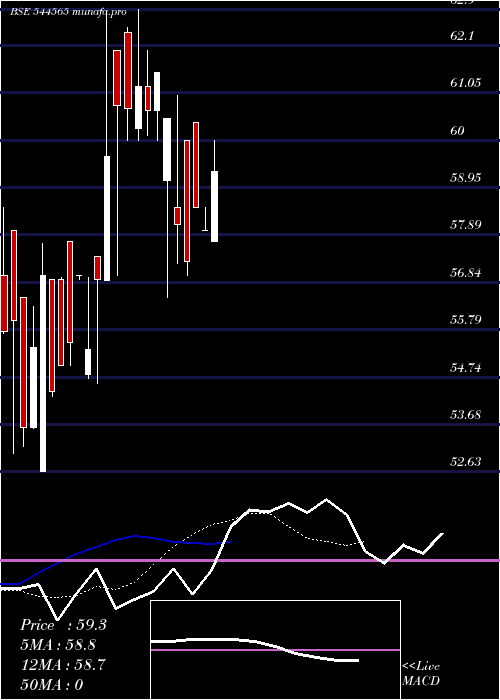
Task: Click the 56.84 price axis label
Action: [466, 272]
